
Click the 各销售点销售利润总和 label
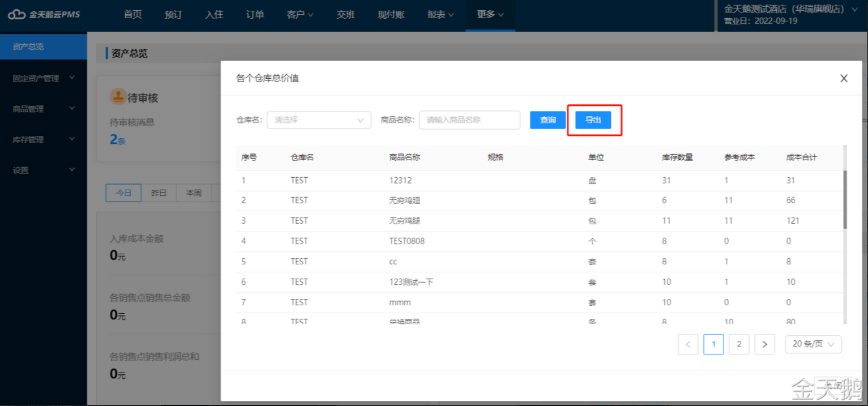point(154,357)
